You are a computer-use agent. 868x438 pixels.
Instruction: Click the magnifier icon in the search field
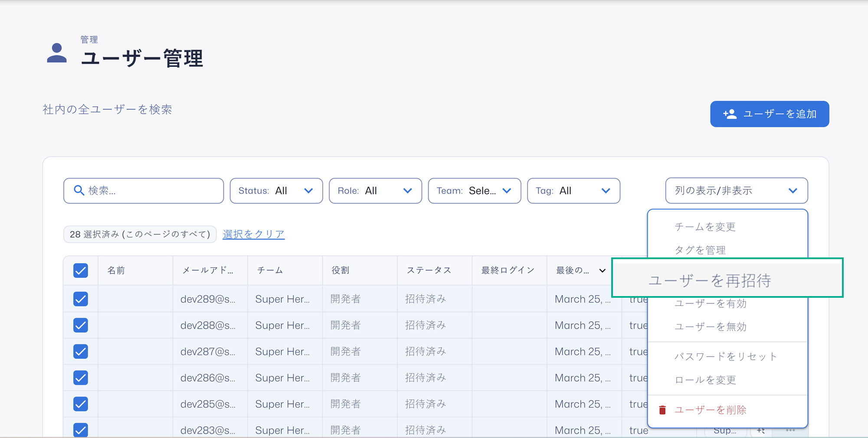79,190
